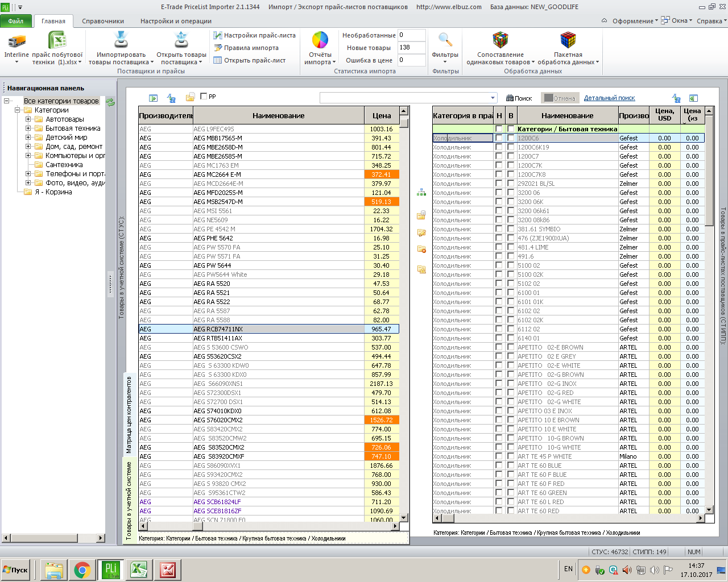The height and width of the screenshot is (582, 728).
Task: Click the green arrow icon above left table
Action: [x=153, y=98]
